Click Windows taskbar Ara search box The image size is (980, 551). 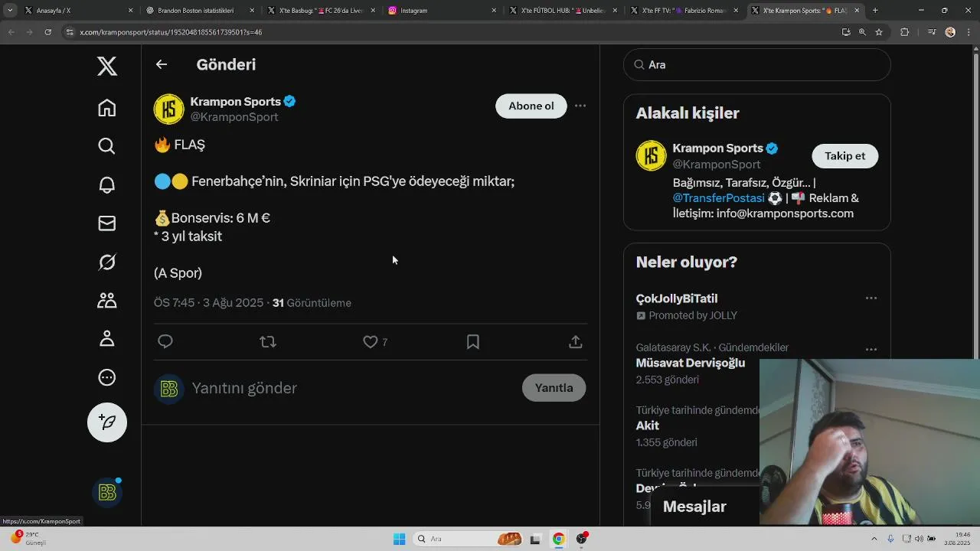[469, 539]
